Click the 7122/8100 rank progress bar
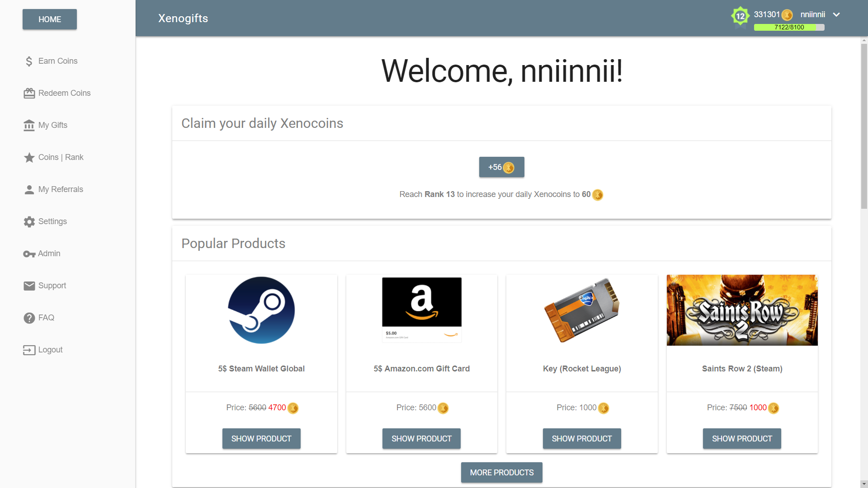This screenshot has width=868, height=488. pyautogui.click(x=789, y=28)
